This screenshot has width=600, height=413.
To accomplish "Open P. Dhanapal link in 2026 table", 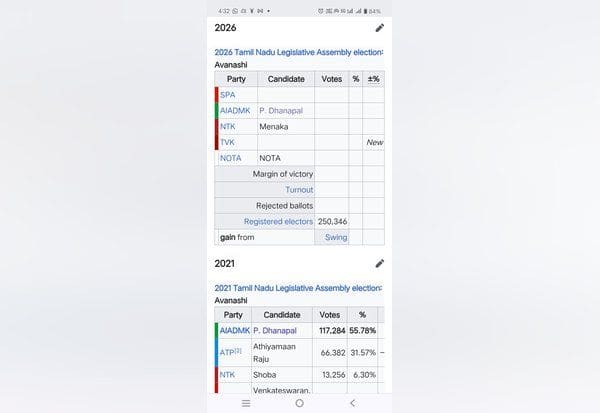I will point(281,110).
